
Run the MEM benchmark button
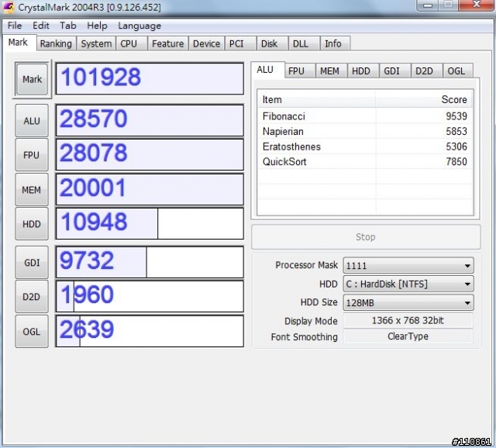tap(32, 190)
